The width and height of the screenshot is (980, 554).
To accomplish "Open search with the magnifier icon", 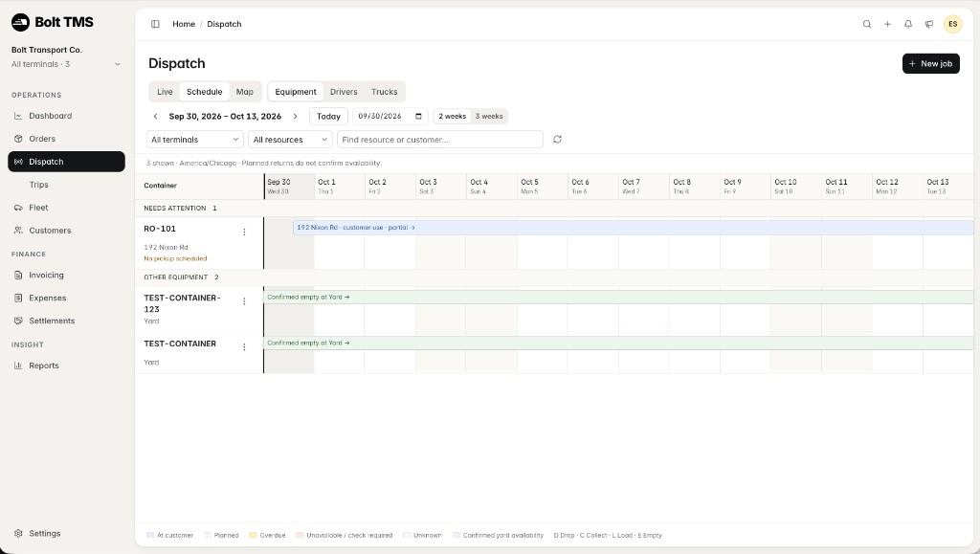I will [867, 24].
